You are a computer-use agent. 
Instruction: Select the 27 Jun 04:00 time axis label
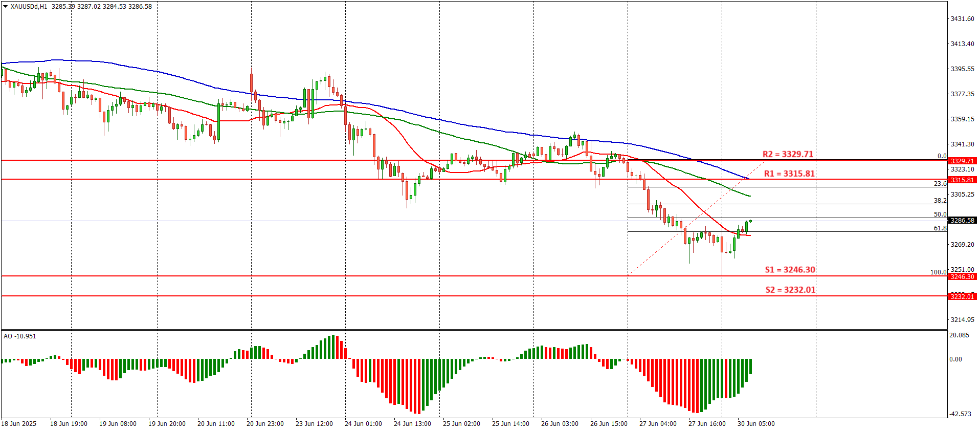point(658,424)
